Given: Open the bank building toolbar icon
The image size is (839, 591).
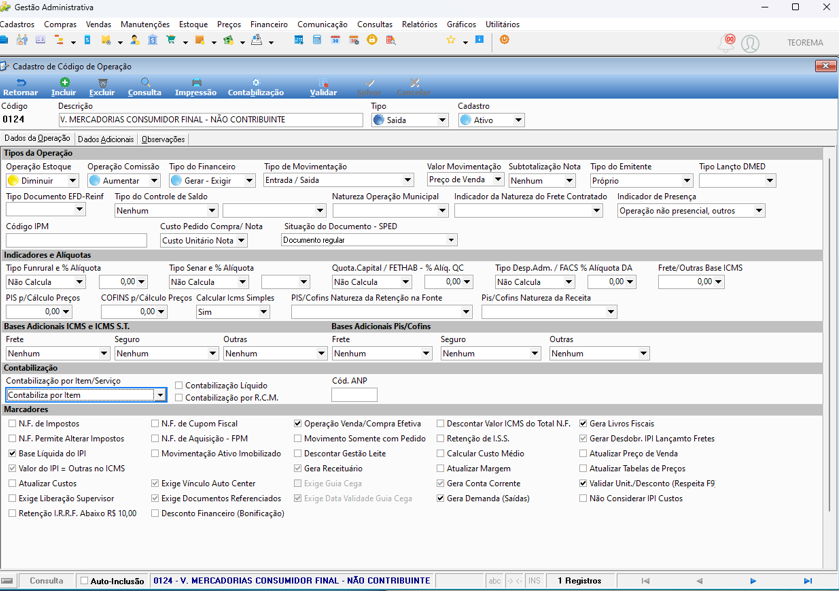Looking at the screenshot, I should pos(153,40).
